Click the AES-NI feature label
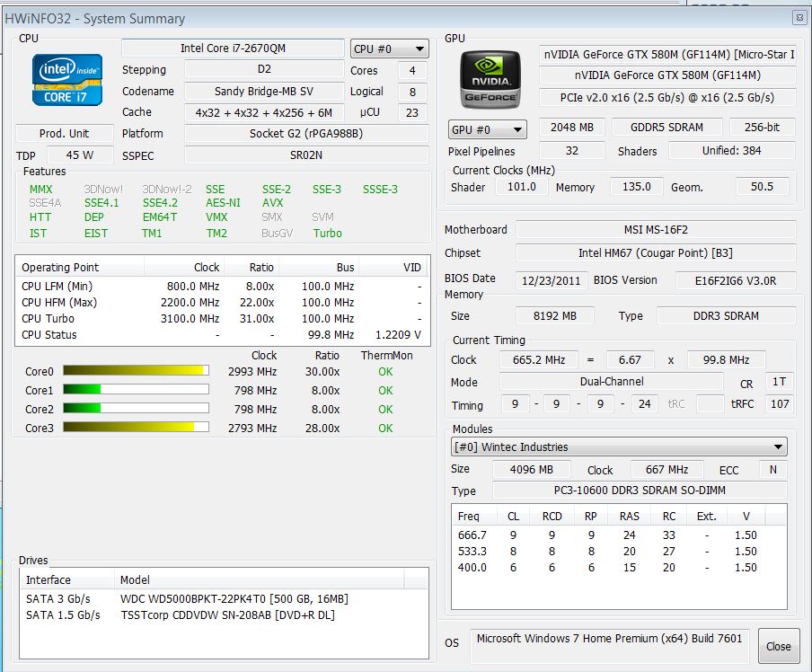This screenshot has height=672, width=812. pyautogui.click(x=223, y=203)
